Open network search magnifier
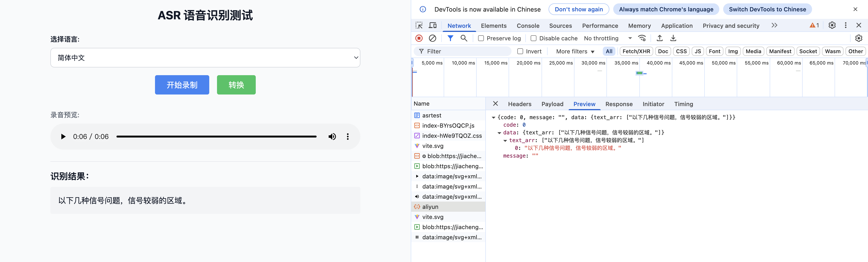This screenshot has width=868, height=262. pyautogui.click(x=464, y=38)
